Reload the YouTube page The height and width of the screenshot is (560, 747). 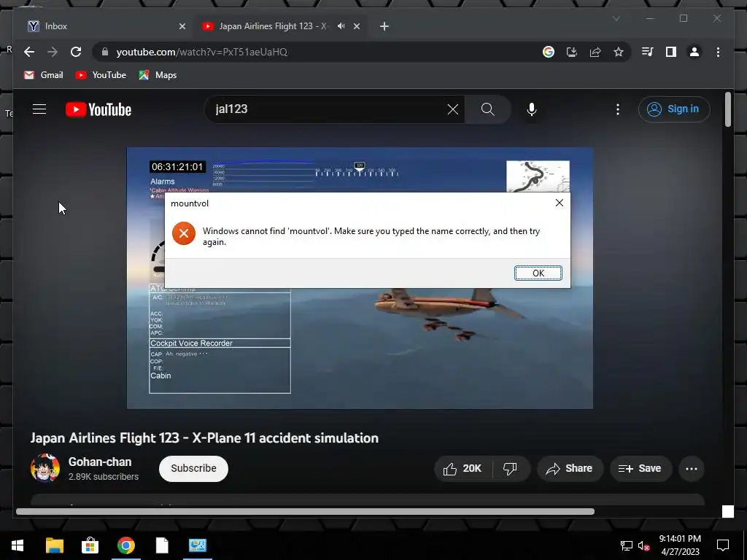(76, 52)
